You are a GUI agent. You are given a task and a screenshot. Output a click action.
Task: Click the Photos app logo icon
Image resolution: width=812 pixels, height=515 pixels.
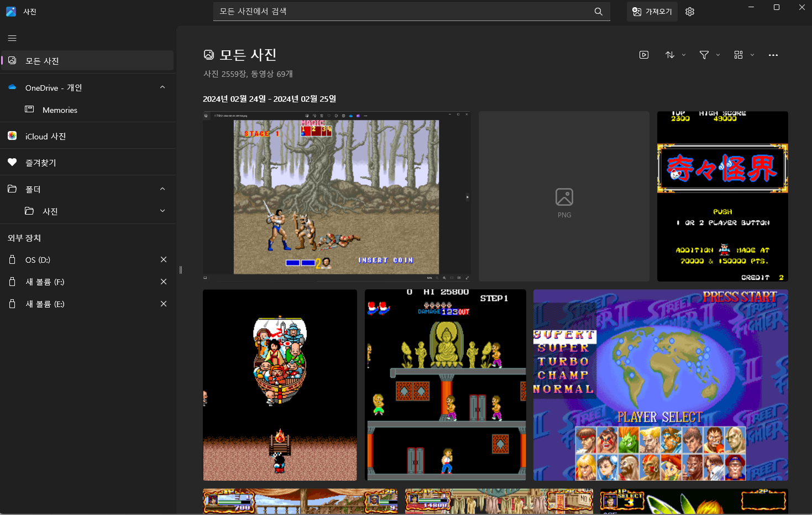coord(11,12)
